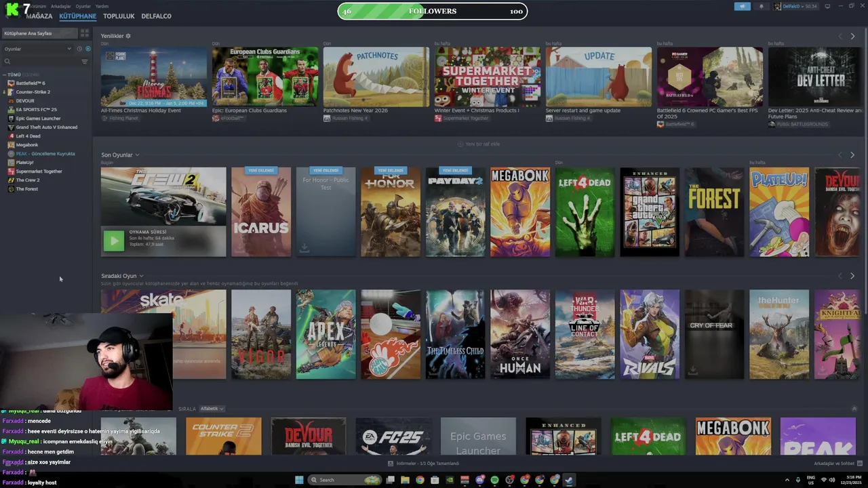
Task: Open the Arkadaşlar menu
Action: pos(60,6)
